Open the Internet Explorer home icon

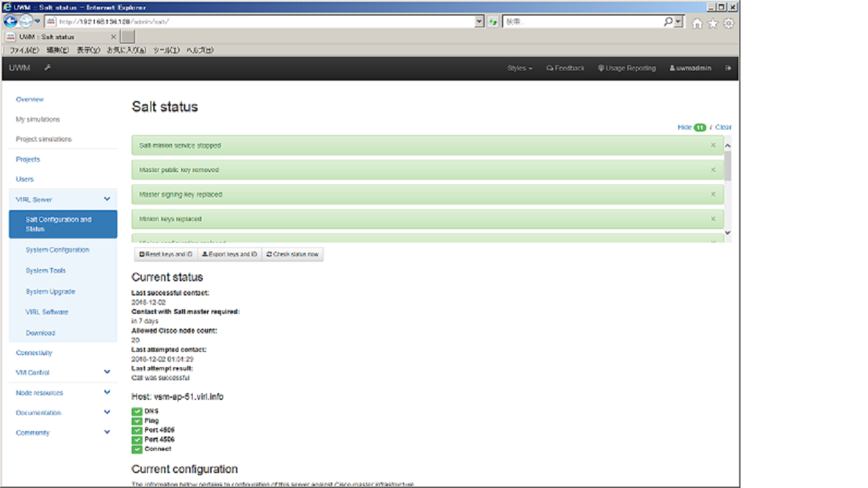(697, 23)
